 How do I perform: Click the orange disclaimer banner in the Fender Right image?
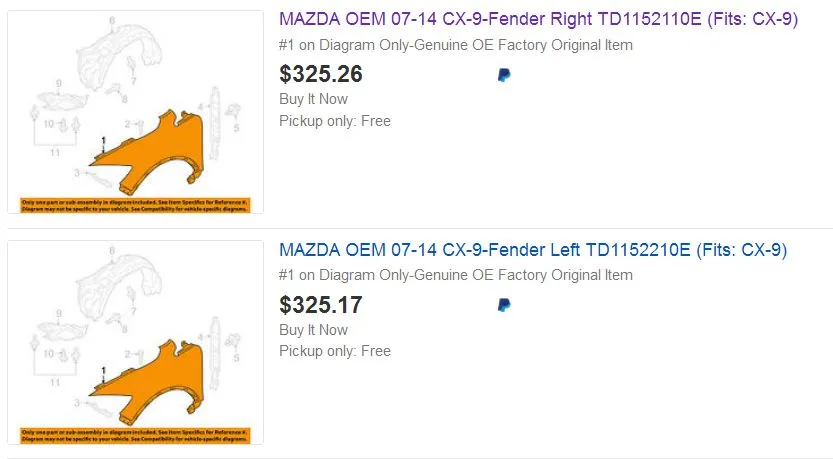pyautogui.click(x=135, y=206)
